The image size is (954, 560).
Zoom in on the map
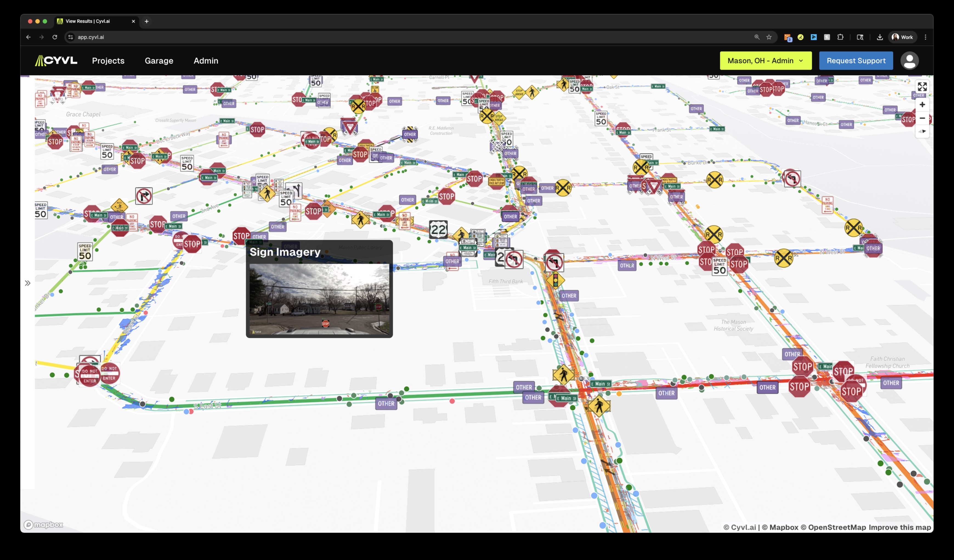pos(922,104)
